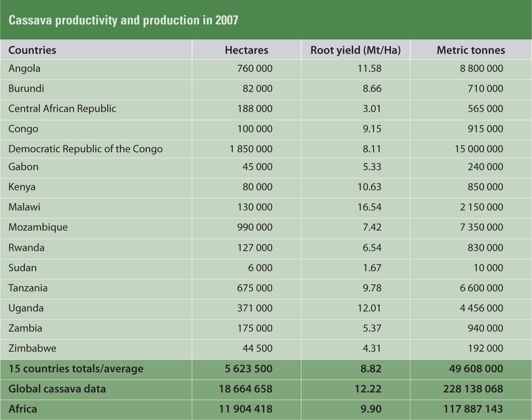
Task: Click the Hectares column header
Action: point(246,50)
